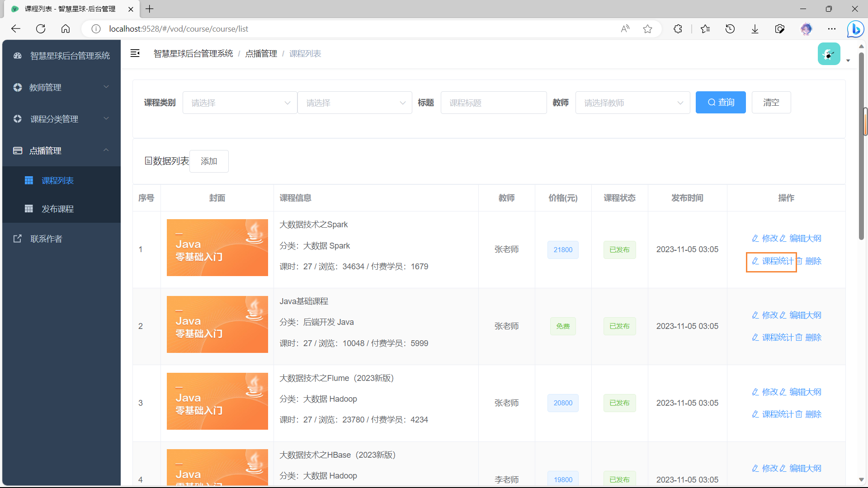
Task: Click the blue 查询 button
Action: click(720, 103)
